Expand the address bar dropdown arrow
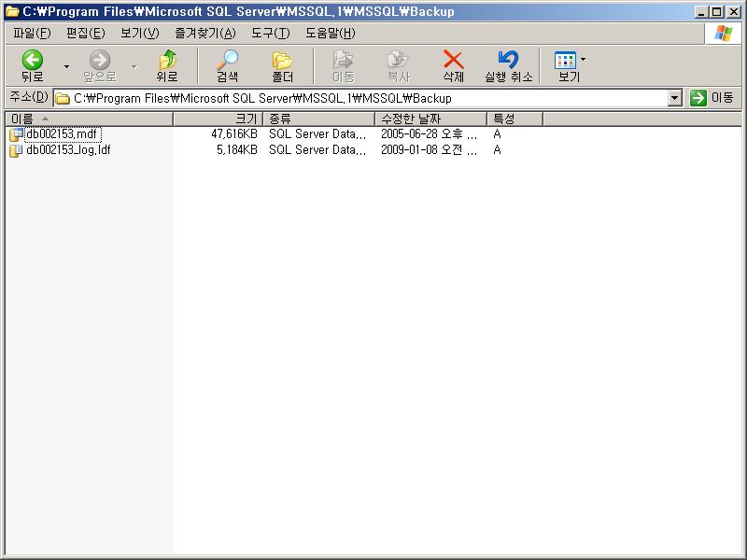The width and height of the screenshot is (747, 560). [674, 98]
